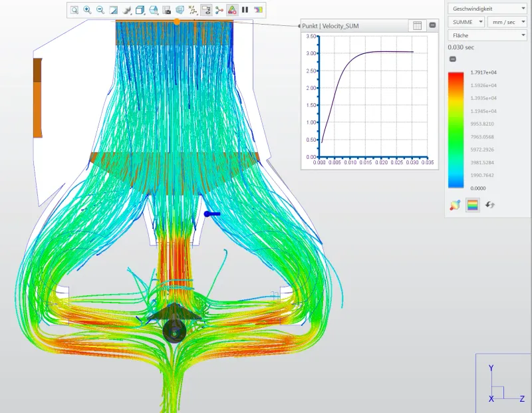Image resolution: width=532 pixels, height=413 pixels.
Task: Click the rainbow color legend toolbar icon
Action: click(258, 10)
